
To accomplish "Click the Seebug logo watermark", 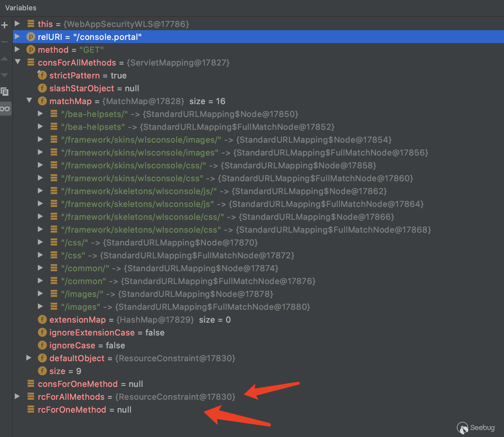I will click(x=476, y=428).
